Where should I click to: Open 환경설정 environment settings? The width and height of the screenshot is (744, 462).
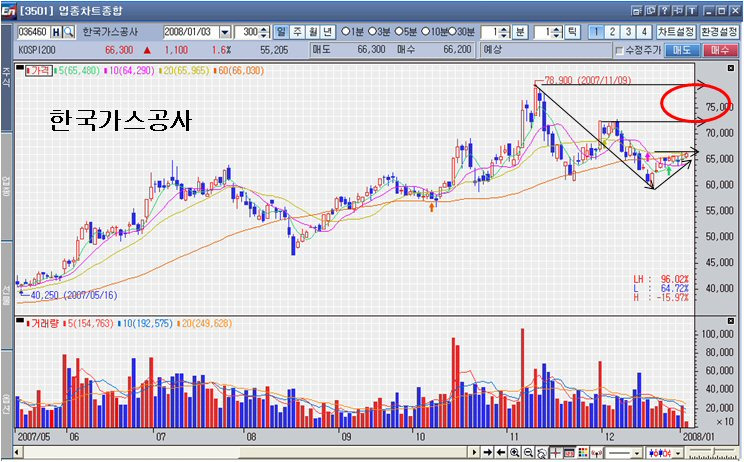click(x=719, y=32)
